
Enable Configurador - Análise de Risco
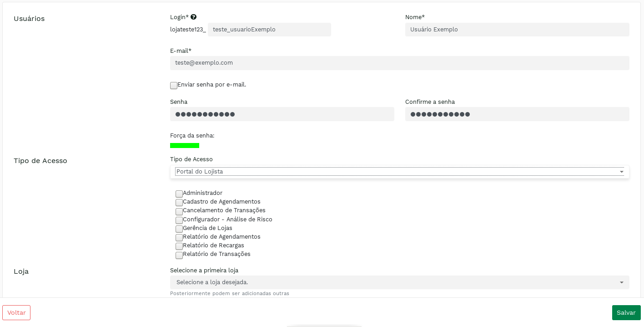pyautogui.click(x=179, y=220)
